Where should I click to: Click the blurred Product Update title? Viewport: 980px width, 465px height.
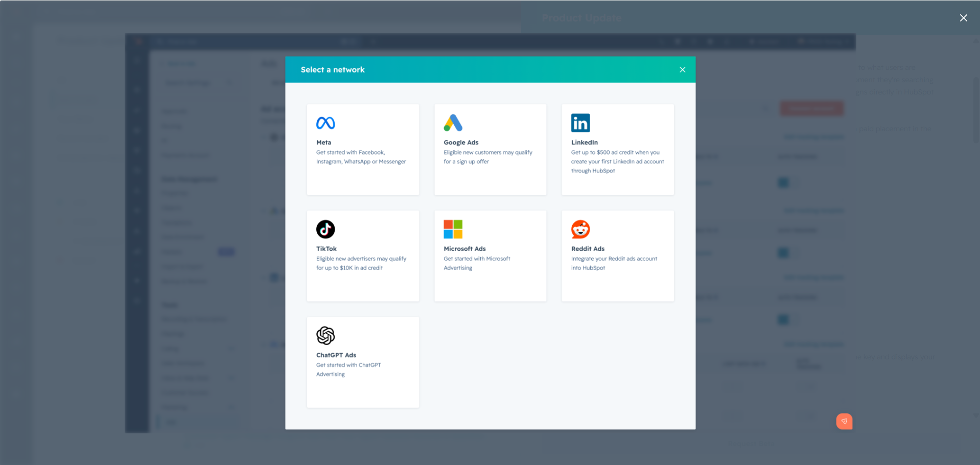581,18
